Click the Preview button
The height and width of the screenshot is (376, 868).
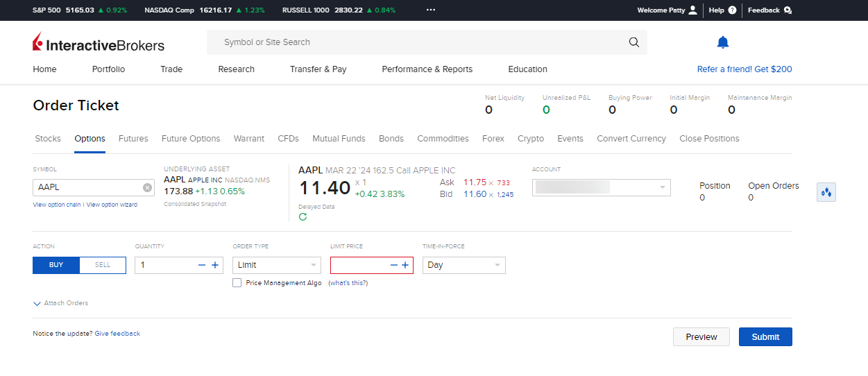pyautogui.click(x=701, y=336)
